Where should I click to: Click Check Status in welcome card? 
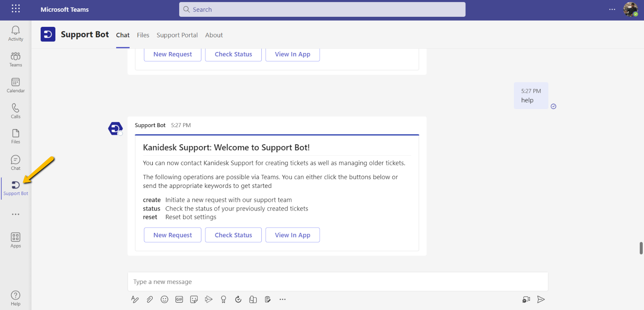pos(233,235)
